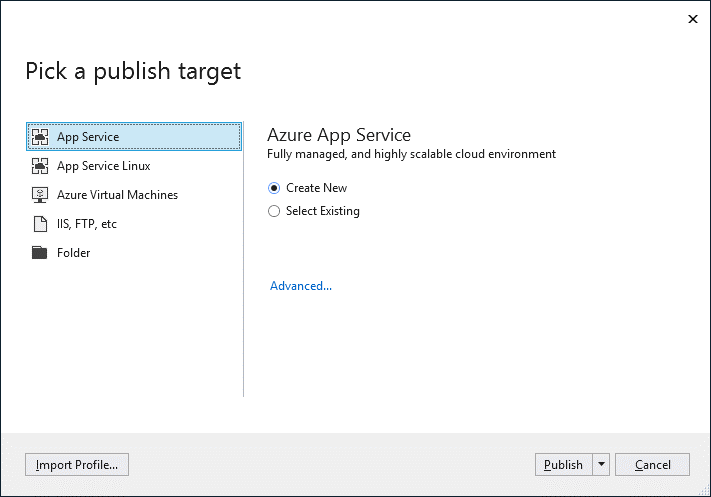
Task: Click the Publish button
Action: pos(563,464)
